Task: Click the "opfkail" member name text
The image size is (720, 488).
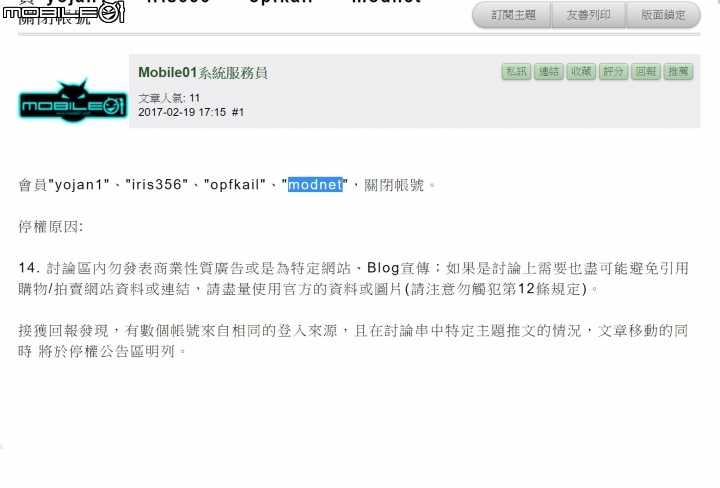Action: click(235, 185)
